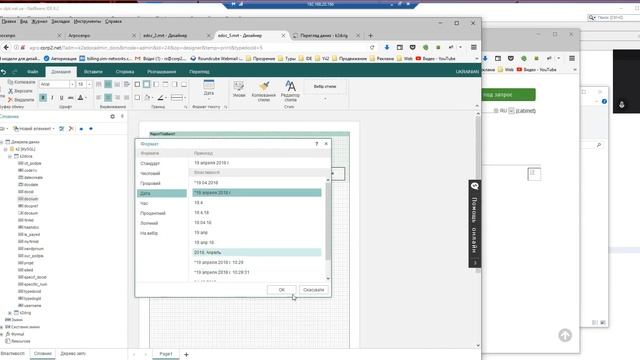Click the delete item icon in dictionary toolbar
Screen dimensions: 640x360
(71, 129)
